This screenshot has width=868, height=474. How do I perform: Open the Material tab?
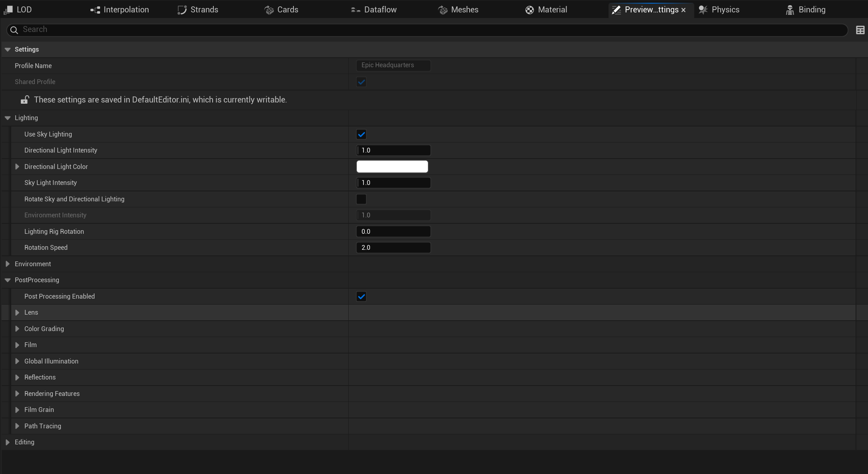547,10
